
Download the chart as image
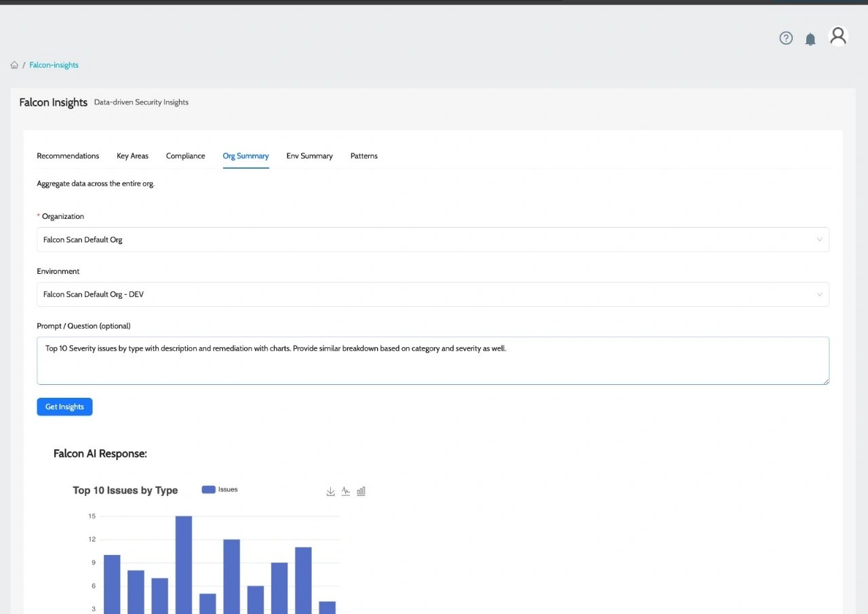tap(331, 491)
